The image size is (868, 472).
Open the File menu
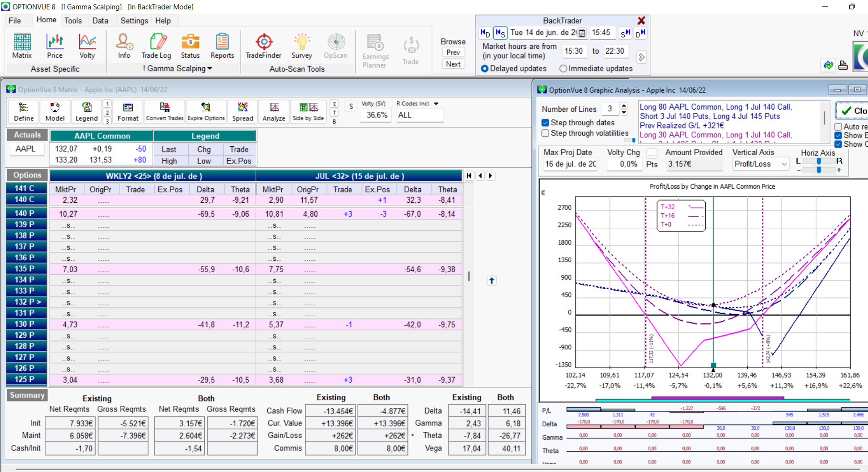15,21
